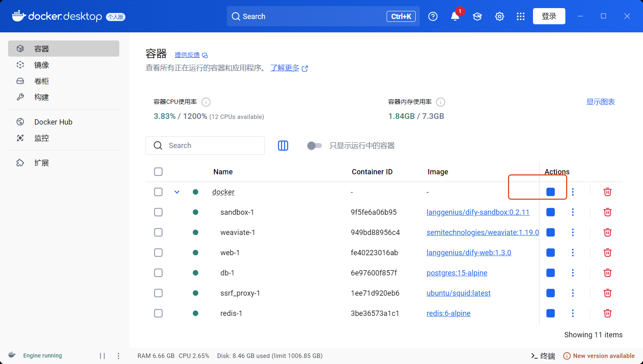This screenshot has width=643, height=364.
Task: Open the help question-mark icon in header
Action: [433, 17]
